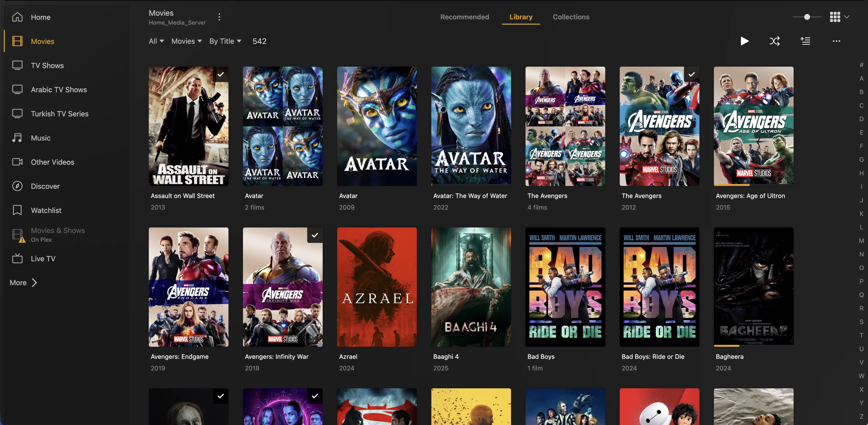Screen dimensions: 868x425
Task: Toggle watched checkmark on Avengers: Infinity War
Action: 315,235
